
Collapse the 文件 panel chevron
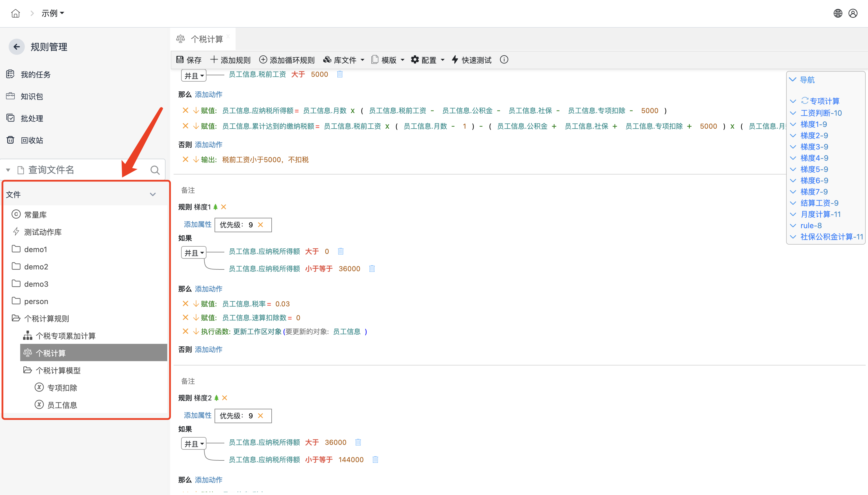click(x=153, y=194)
